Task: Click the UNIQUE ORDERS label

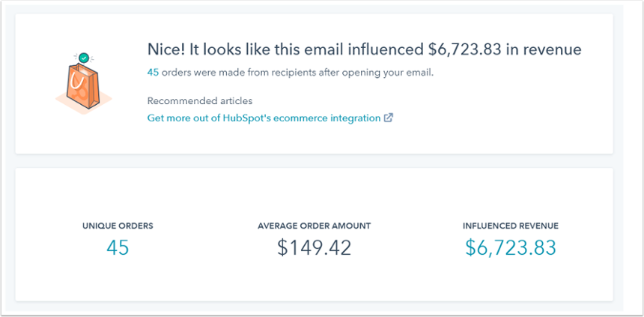Action: click(118, 226)
